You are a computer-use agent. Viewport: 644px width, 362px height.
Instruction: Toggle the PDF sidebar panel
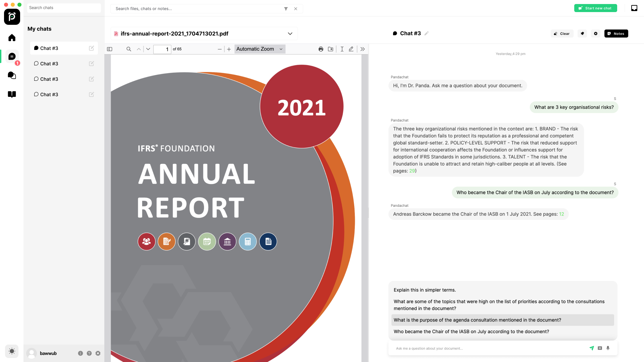point(110,49)
